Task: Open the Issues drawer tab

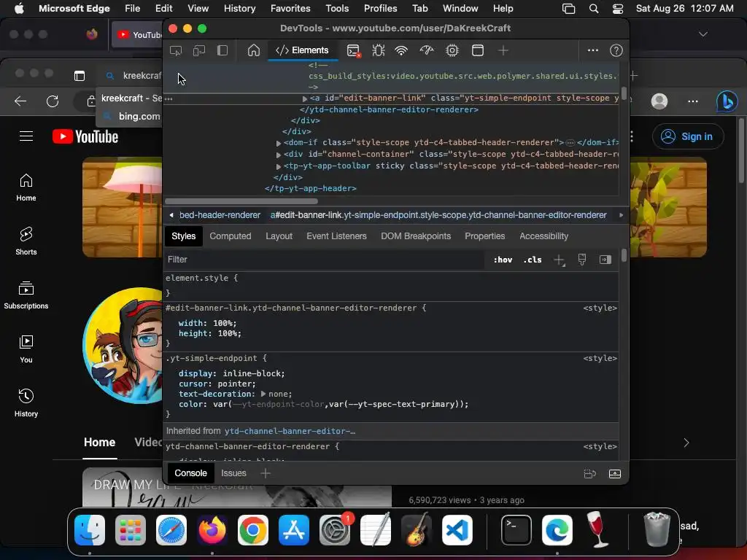Action: click(x=233, y=473)
